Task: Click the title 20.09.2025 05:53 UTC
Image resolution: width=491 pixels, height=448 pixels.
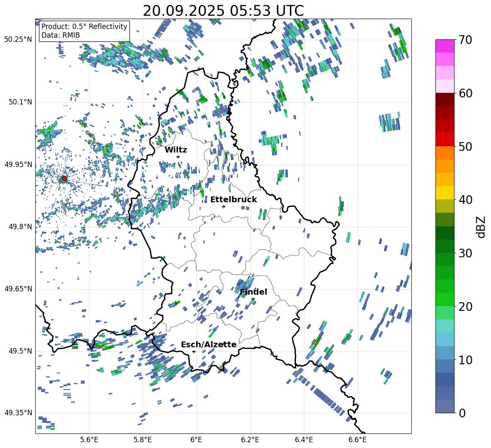Action: click(223, 11)
